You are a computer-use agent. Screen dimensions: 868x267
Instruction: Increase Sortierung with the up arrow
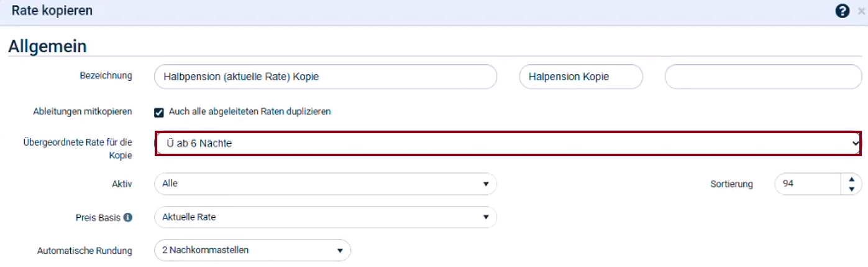(851, 179)
